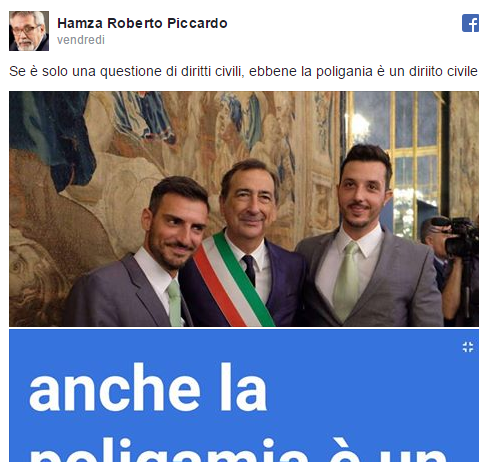The image size is (479, 462).
Task: Open the embedded photo of three men
Action: coord(244,209)
